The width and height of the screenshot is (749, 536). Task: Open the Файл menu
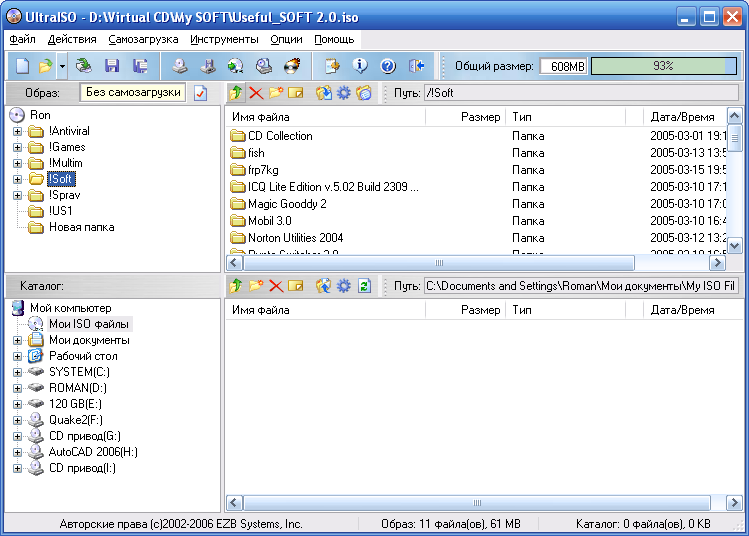[22, 39]
